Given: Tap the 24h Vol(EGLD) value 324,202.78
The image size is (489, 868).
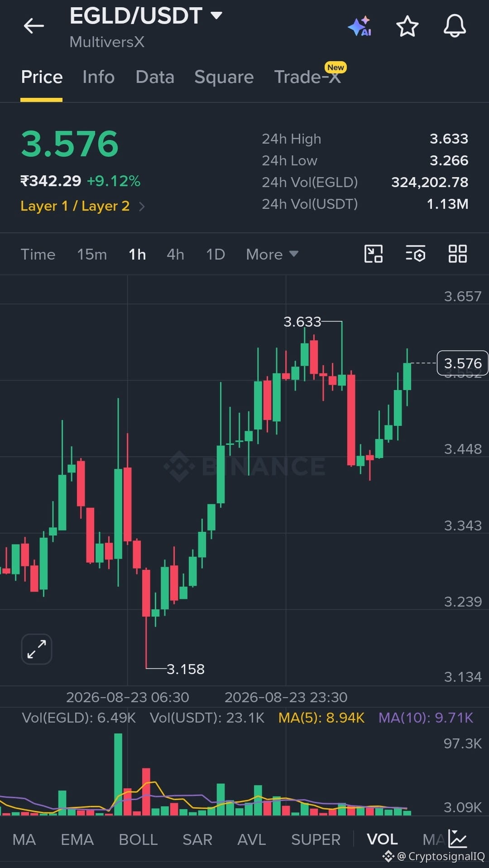Looking at the screenshot, I should [430, 182].
